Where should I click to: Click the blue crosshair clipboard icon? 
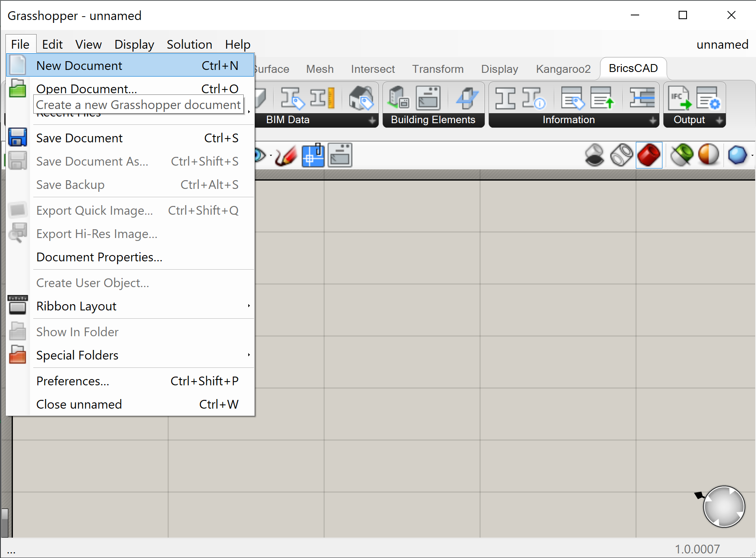click(313, 156)
